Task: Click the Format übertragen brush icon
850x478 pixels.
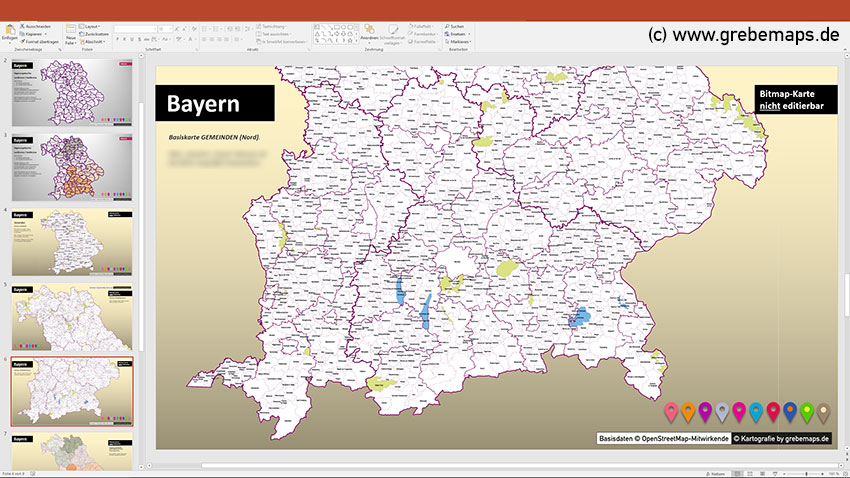Action: click(23, 40)
